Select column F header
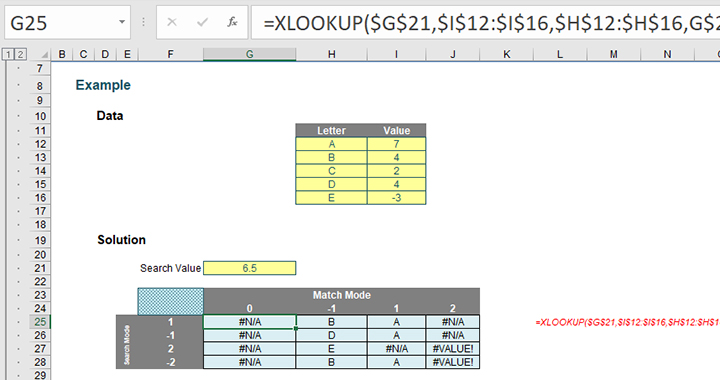The width and height of the screenshot is (720, 380). pyautogui.click(x=170, y=54)
